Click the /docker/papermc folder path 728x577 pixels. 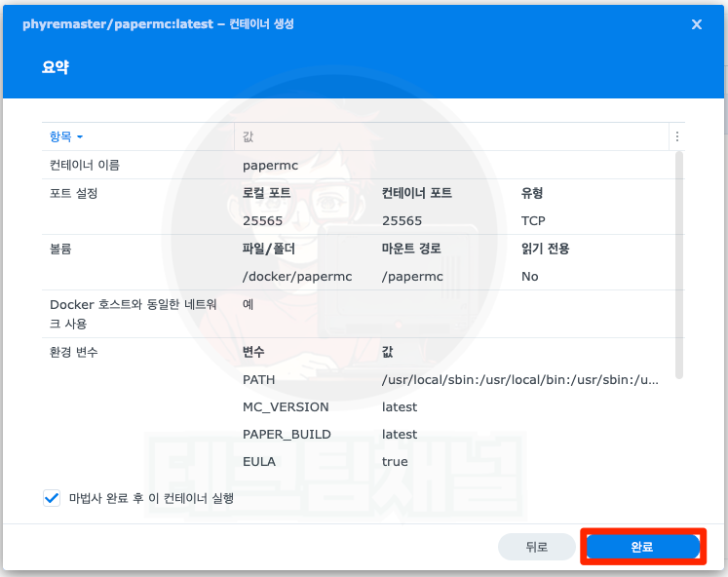(x=297, y=277)
